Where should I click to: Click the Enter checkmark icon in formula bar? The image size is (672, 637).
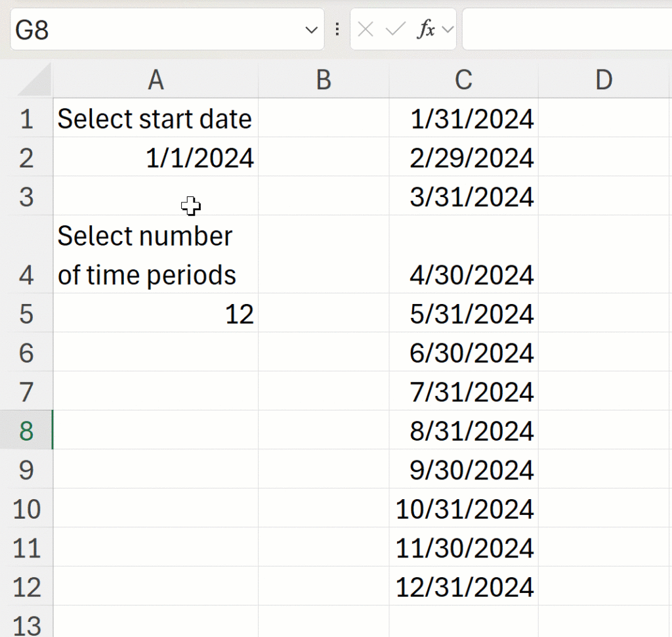click(x=396, y=30)
